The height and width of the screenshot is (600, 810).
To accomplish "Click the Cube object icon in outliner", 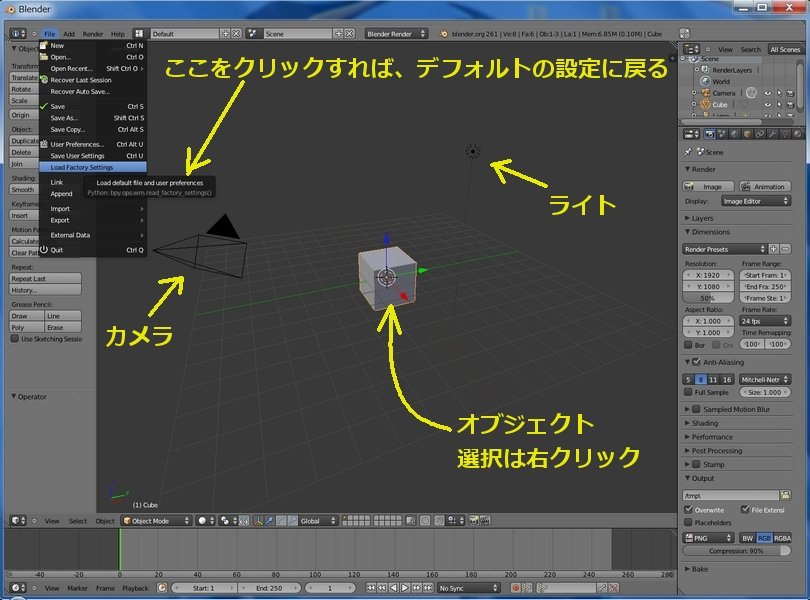I will pos(706,104).
